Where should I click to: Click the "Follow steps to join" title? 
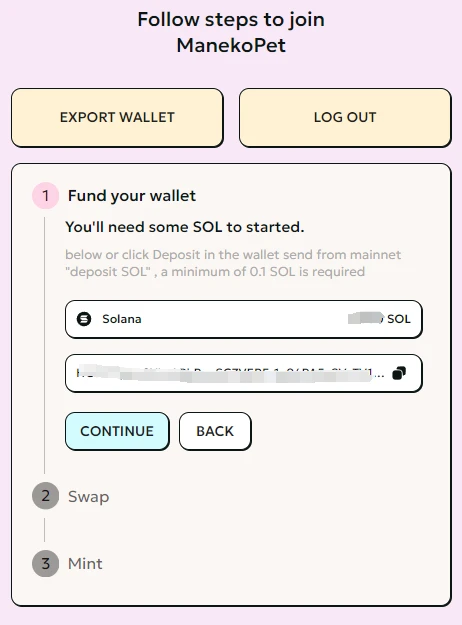click(231, 20)
